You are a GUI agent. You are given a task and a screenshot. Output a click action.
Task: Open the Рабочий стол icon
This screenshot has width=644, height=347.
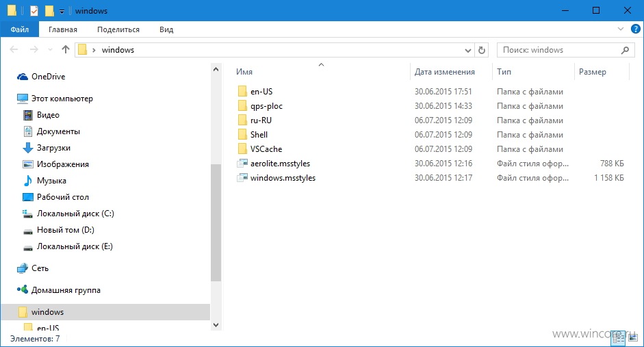click(28, 197)
